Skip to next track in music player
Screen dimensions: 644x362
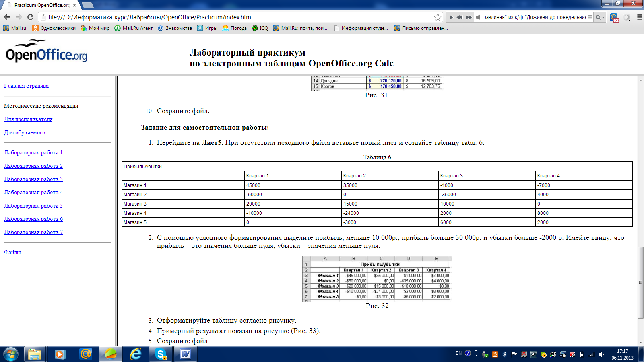[x=469, y=17]
